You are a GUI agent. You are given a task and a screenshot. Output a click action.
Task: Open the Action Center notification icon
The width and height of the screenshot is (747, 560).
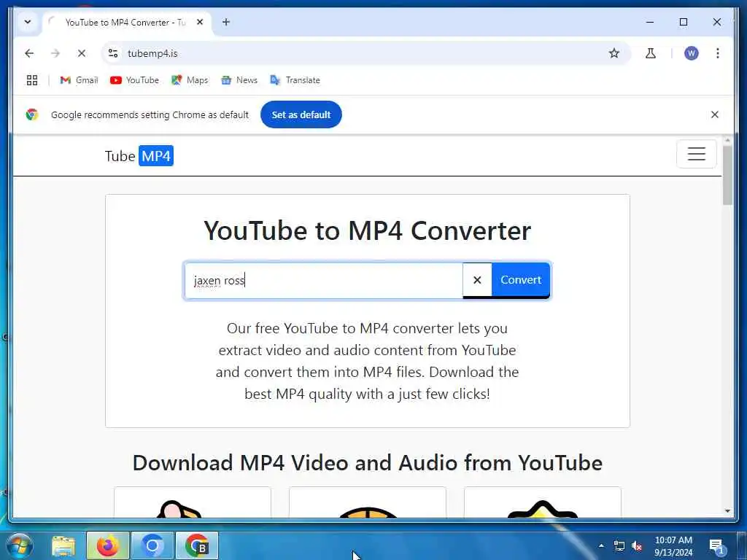pos(716,546)
